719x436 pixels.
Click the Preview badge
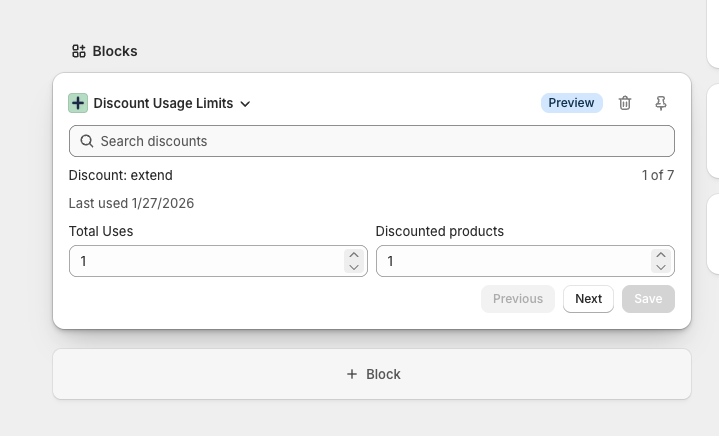click(x=571, y=103)
